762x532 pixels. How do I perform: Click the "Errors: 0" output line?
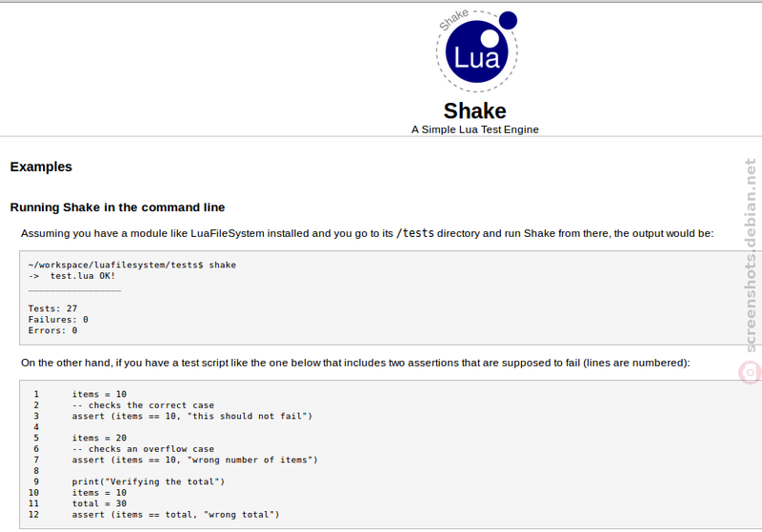tap(52, 330)
